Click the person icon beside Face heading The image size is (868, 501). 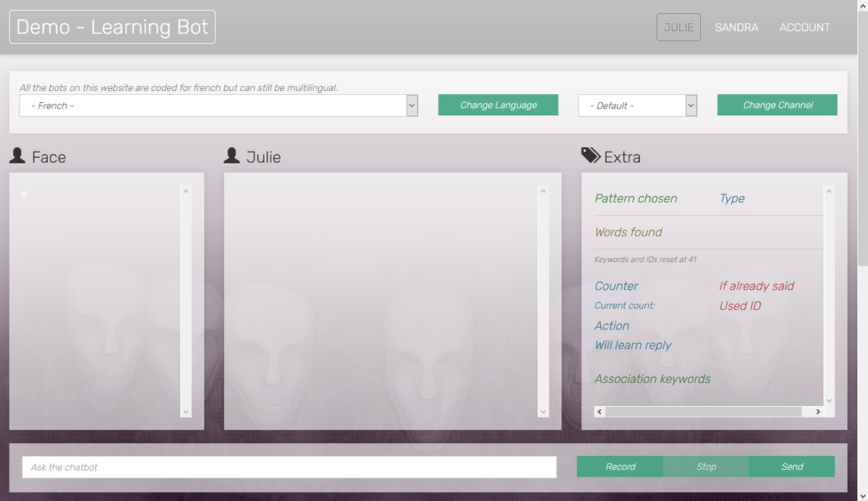click(x=17, y=156)
